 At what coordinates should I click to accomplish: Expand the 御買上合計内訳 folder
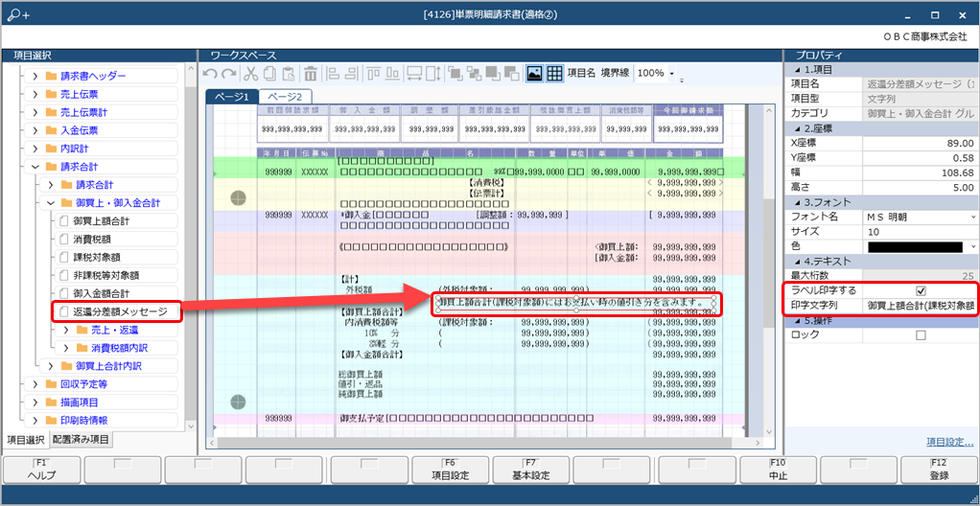(x=51, y=365)
